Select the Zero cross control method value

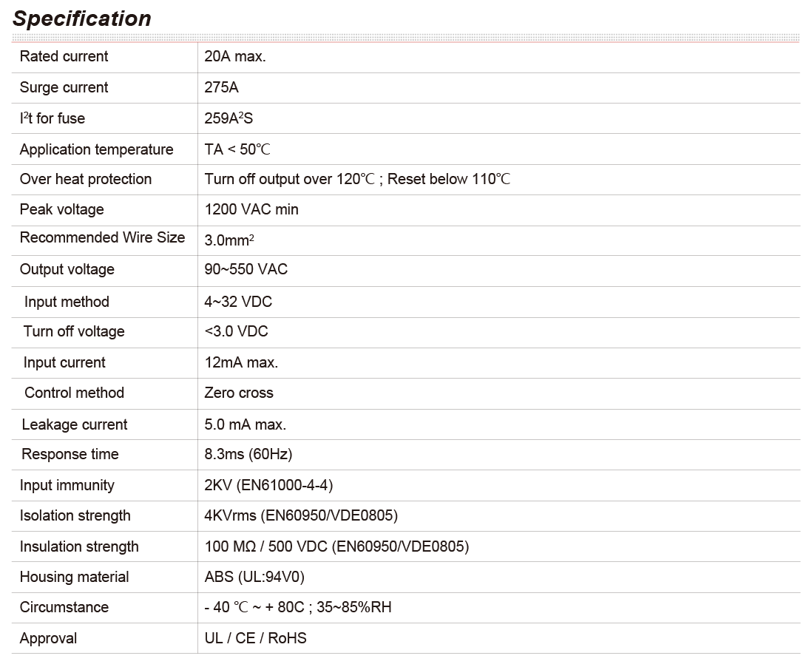tap(238, 393)
